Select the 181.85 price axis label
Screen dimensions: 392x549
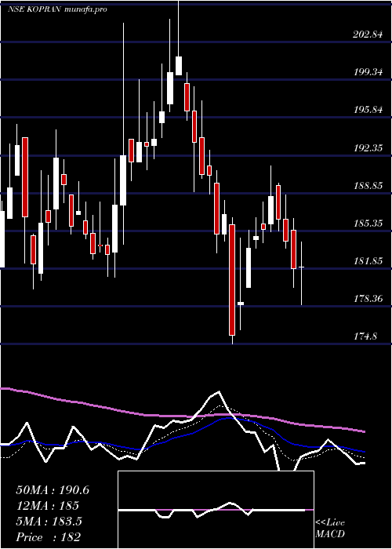pos(368,261)
